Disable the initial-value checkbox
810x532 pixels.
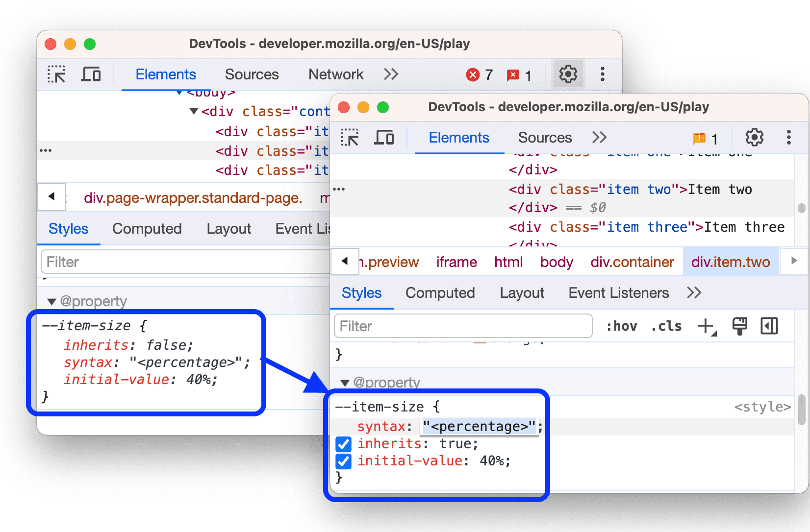coord(344,461)
